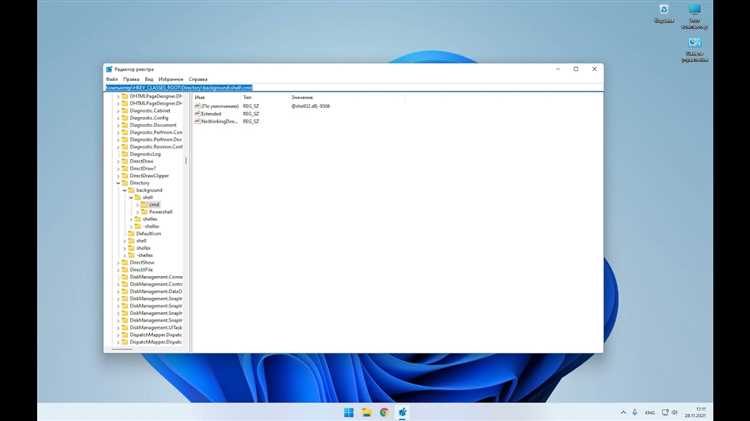This screenshot has height=421, width=750.
Task: Select the DirectDraw key
Action: (x=142, y=161)
